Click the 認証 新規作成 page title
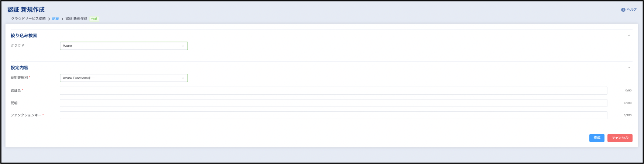The height and width of the screenshot is (164, 644). pyautogui.click(x=26, y=10)
